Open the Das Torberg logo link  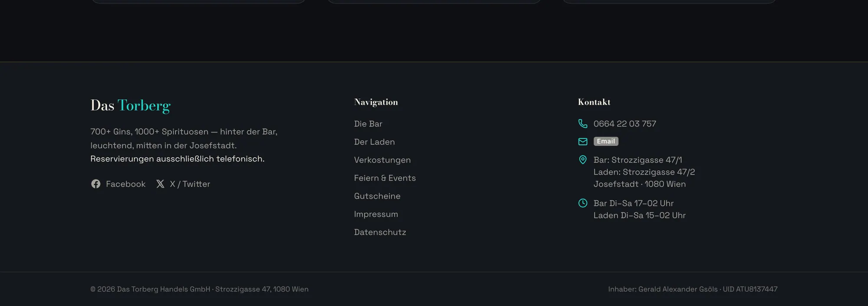pos(131,106)
